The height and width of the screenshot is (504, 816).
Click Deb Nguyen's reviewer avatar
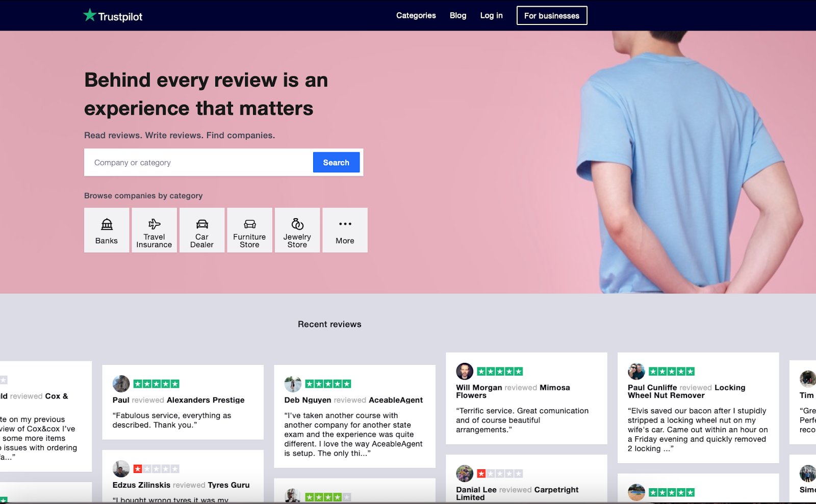point(293,384)
